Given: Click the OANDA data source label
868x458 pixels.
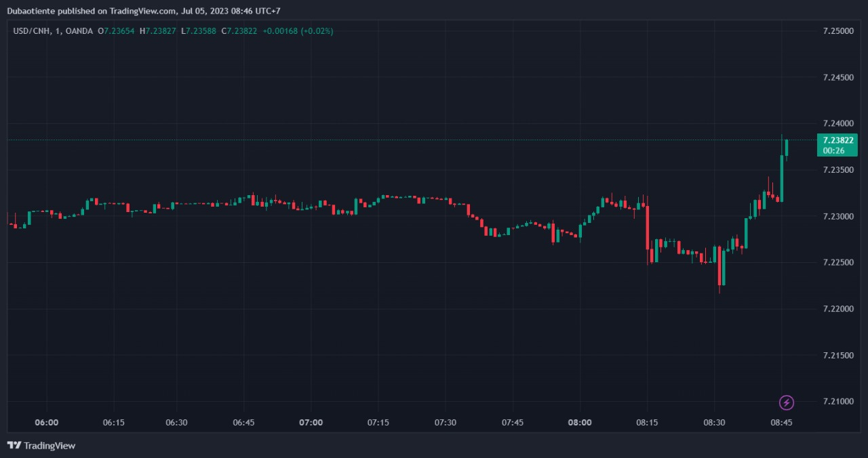Looking at the screenshot, I should point(80,31).
